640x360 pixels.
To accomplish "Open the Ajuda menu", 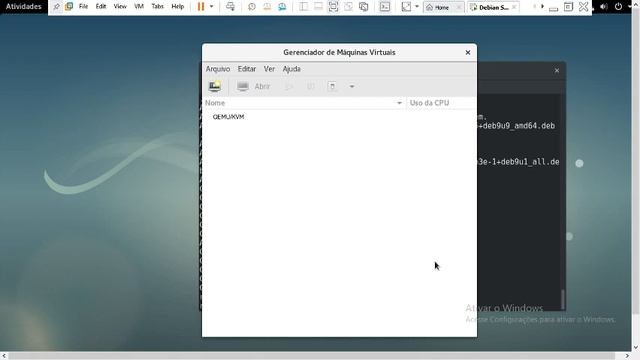I will pos(291,69).
